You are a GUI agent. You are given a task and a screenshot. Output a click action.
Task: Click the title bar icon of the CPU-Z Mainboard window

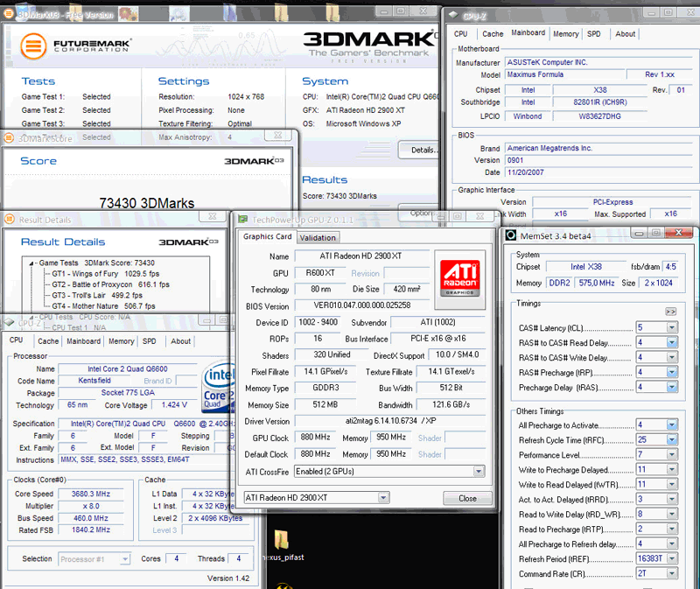(x=453, y=15)
